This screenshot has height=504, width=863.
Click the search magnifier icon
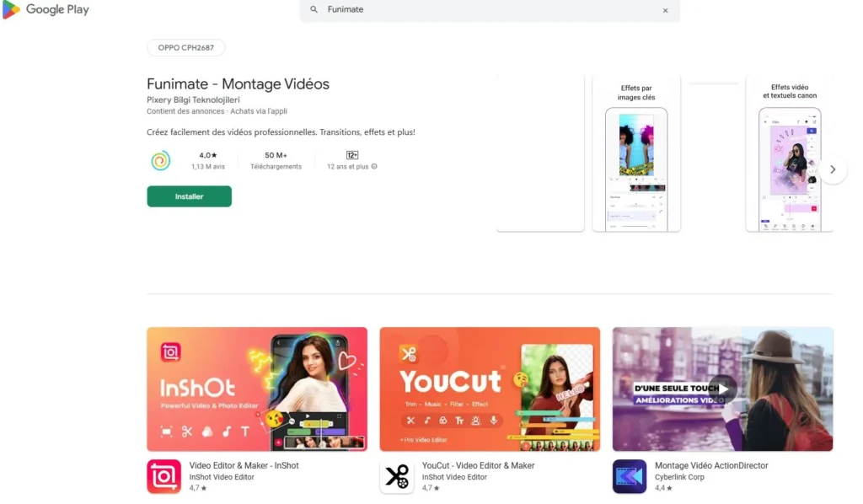(314, 9)
